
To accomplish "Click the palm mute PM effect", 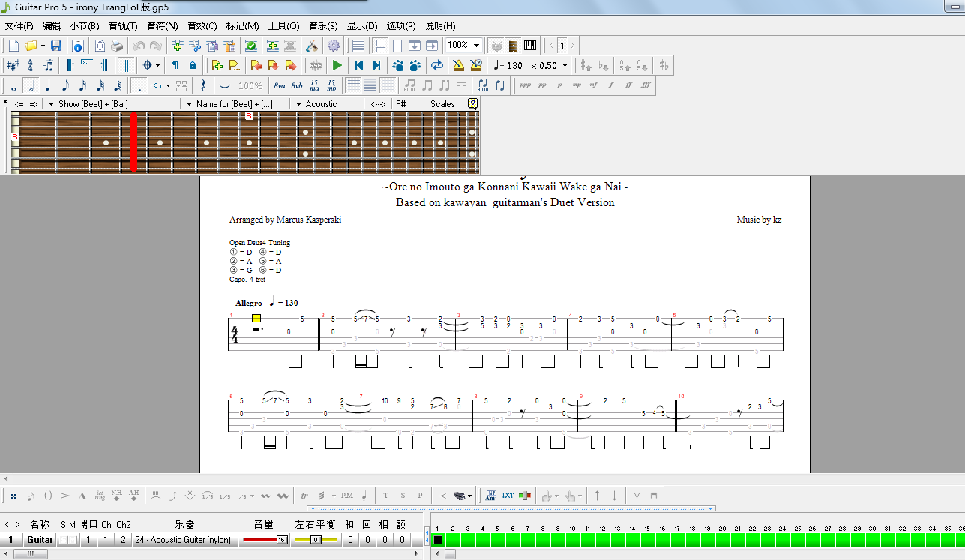I will click(346, 496).
